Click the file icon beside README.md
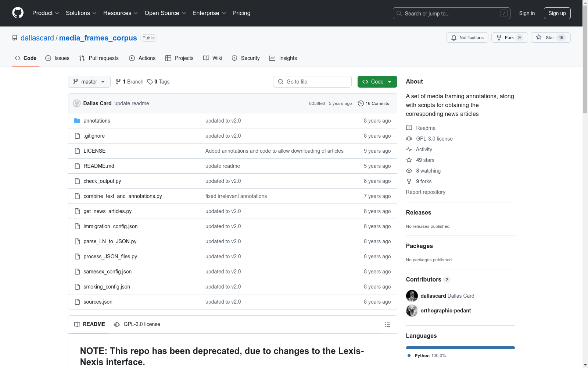Viewport: 588px width, 368px height. click(77, 166)
